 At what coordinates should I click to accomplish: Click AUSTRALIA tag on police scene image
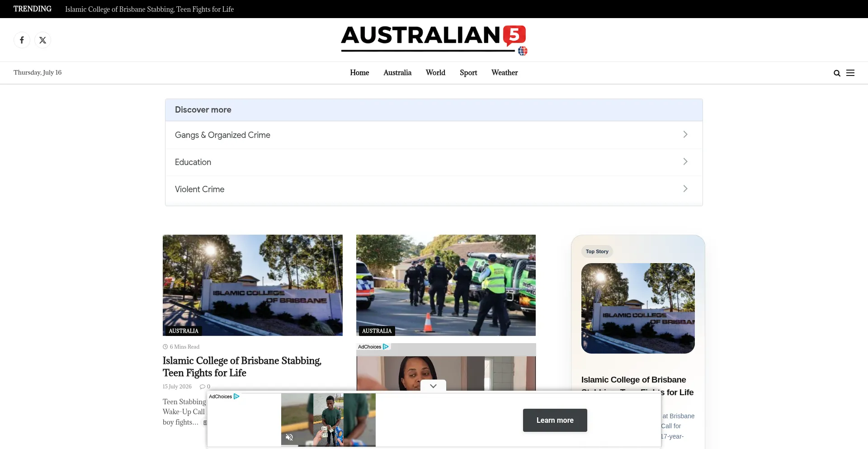tap(377, 331)
